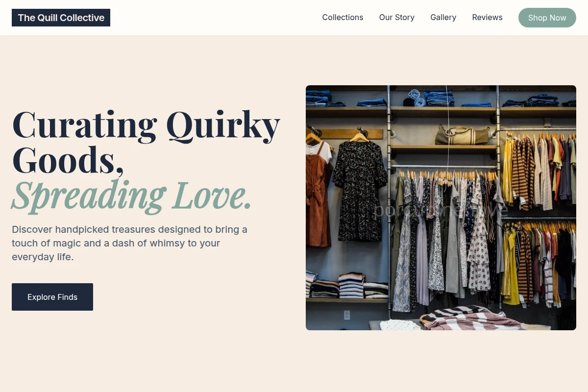588x392 pixels.
Task: Click The Quill Collective logo
Action: pyautogui.click(x=61, y=18)
